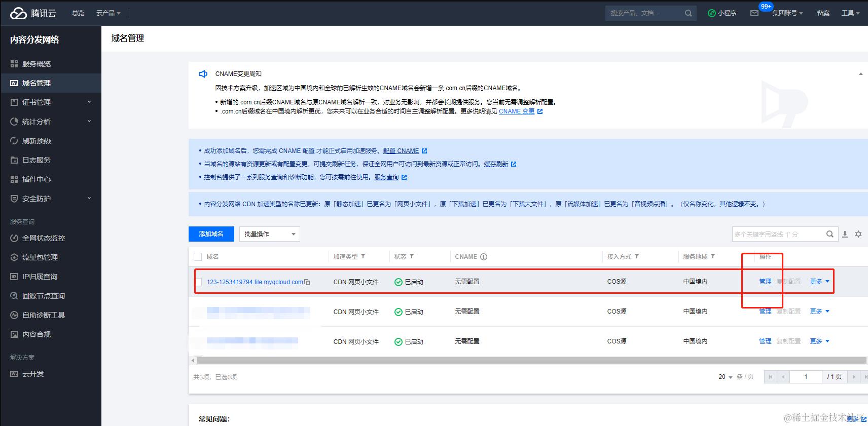Go to previous page pagination arrow
Viewport: 868px width, 426px height.
click(x=784, y=377)
